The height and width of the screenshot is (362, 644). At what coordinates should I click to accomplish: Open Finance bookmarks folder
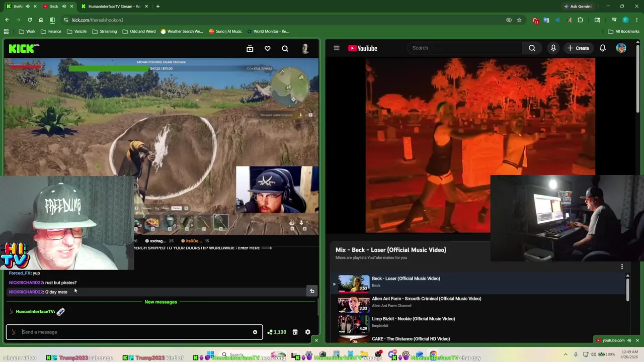51,31
